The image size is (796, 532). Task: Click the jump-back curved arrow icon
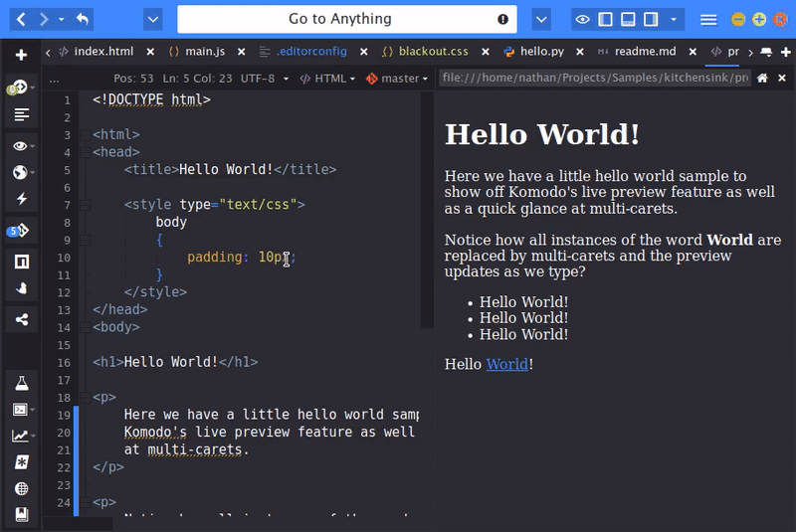point(83,19)
